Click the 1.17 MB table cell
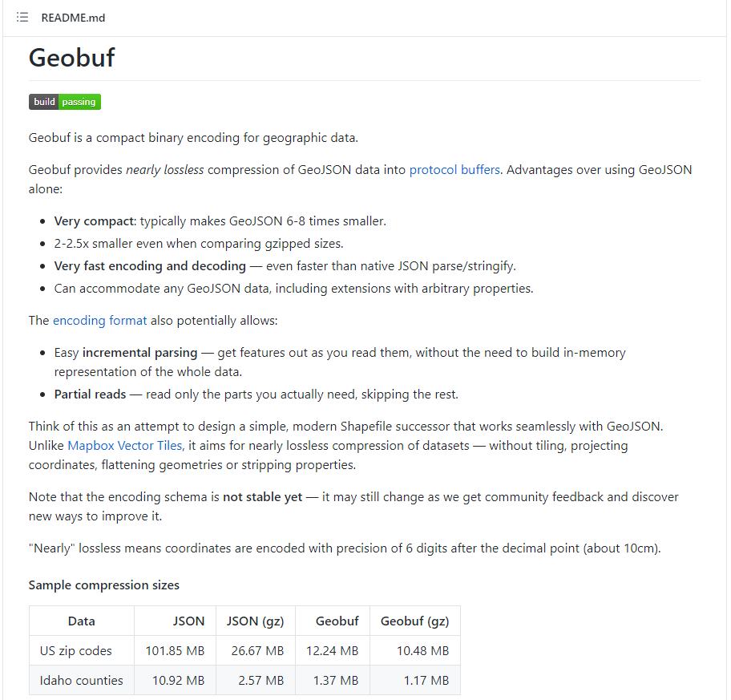 426,681
